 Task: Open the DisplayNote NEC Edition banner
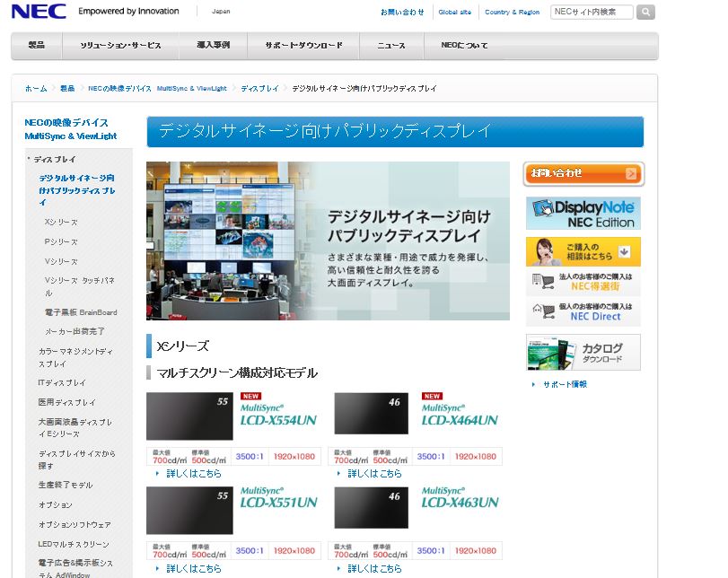(583, 213)
